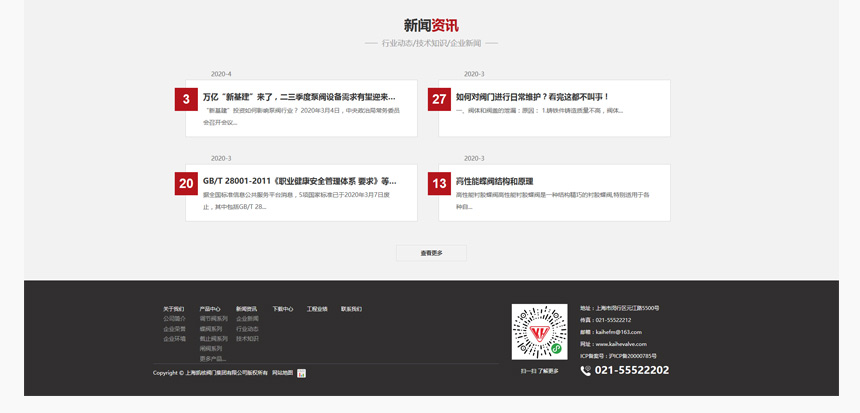Click the 更多产品... footer link
Image resolution: width=860 pixels, height=413 pixels.
point(213,358)
